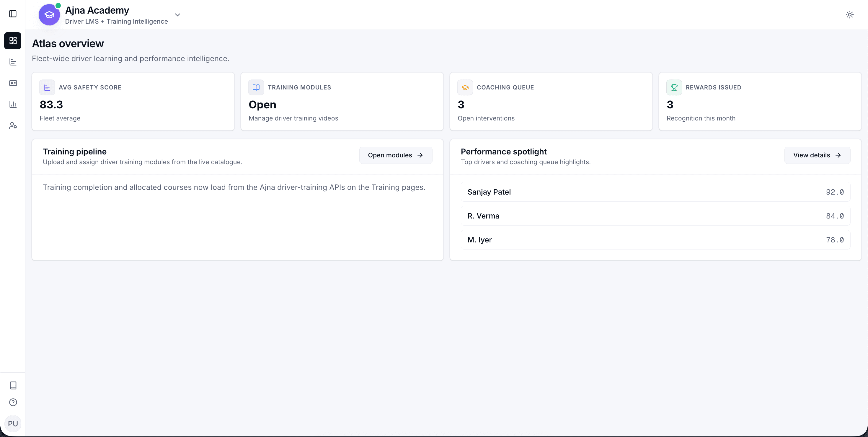
Task: Click the Training pipeline title
Action: 74,151
